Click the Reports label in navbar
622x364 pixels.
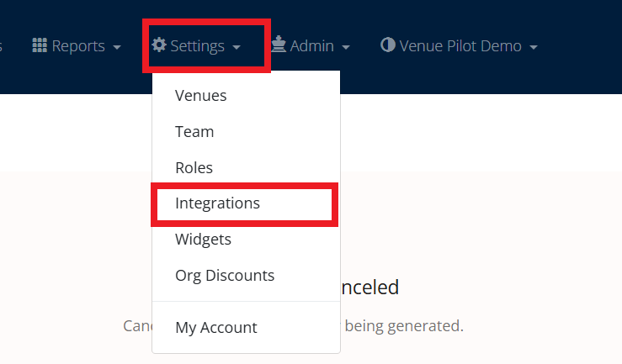tap(78, 46)
